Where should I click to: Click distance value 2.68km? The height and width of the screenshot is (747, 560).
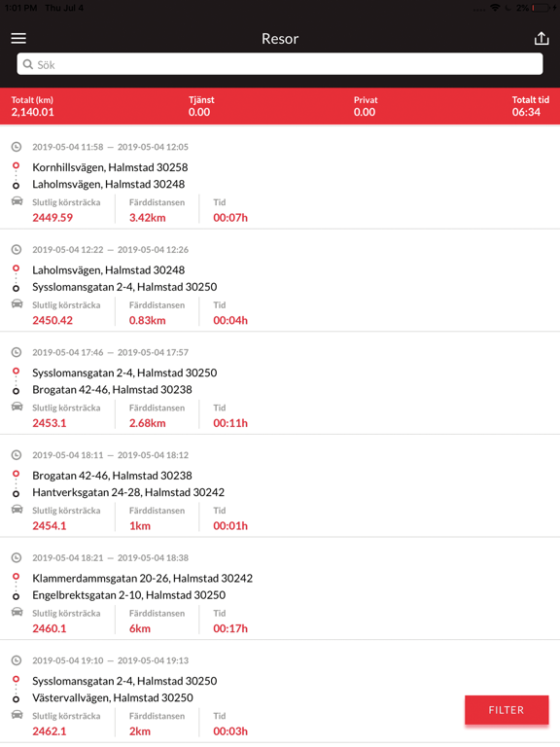pos(148,423)
